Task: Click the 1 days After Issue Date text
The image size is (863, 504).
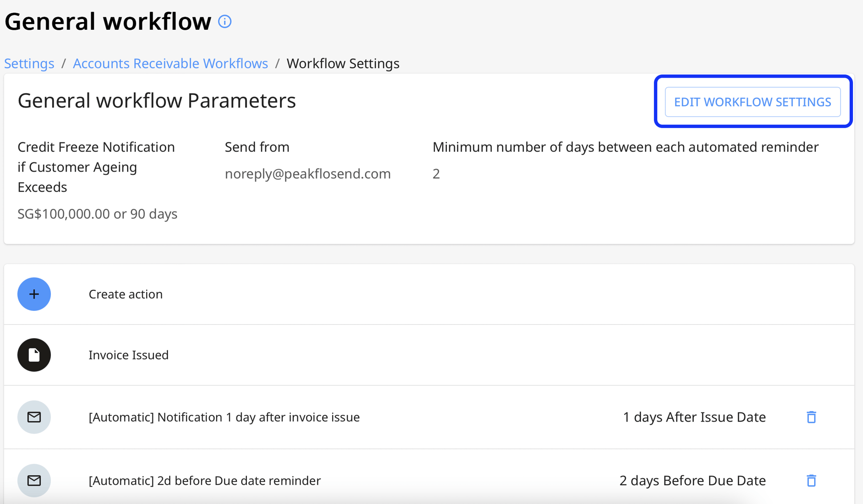Action: point(694,417)
